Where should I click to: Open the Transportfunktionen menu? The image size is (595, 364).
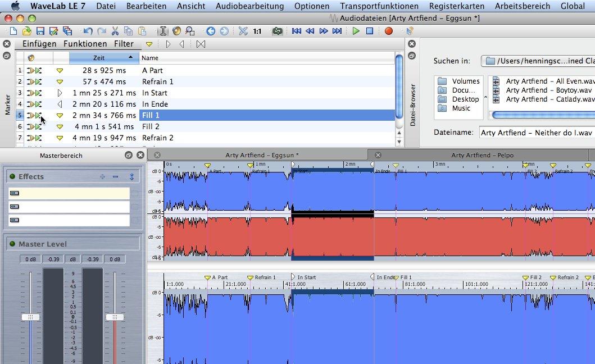(x=379, y=6)
